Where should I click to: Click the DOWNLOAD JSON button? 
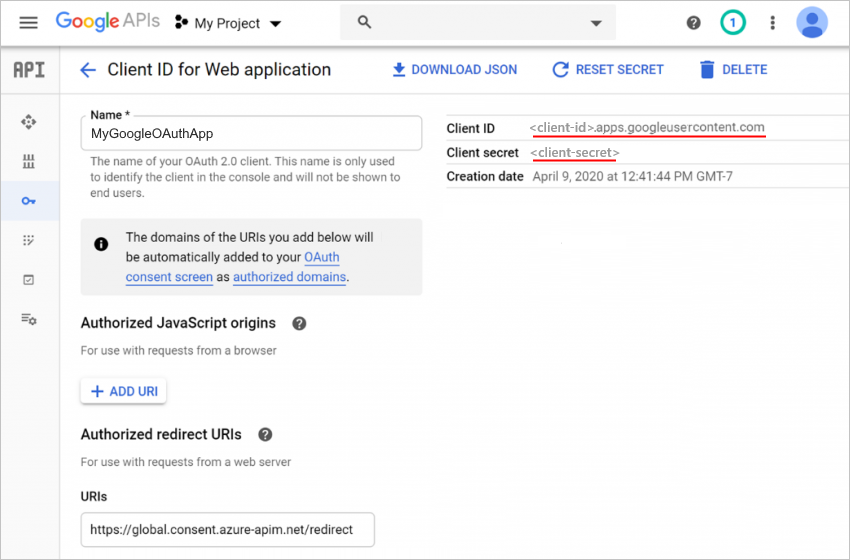click(x=454, y=70)
